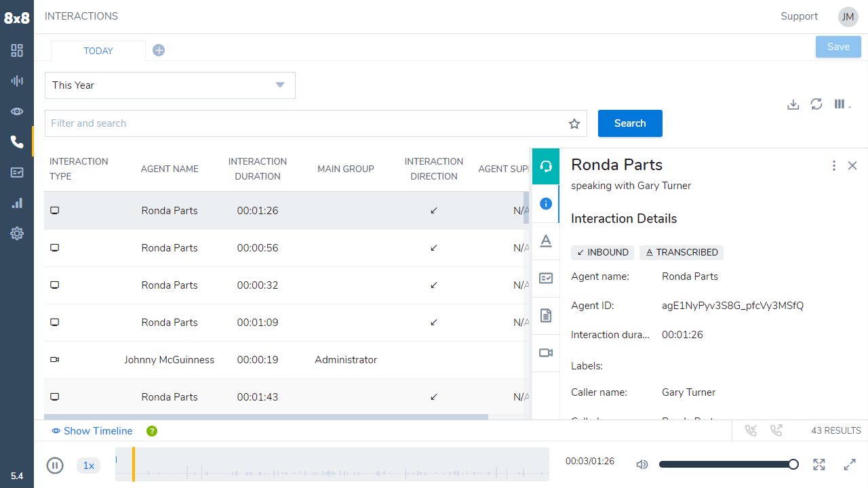
Task: Open more options for Ronda Parts panel
Action: (x=834, y=165)
